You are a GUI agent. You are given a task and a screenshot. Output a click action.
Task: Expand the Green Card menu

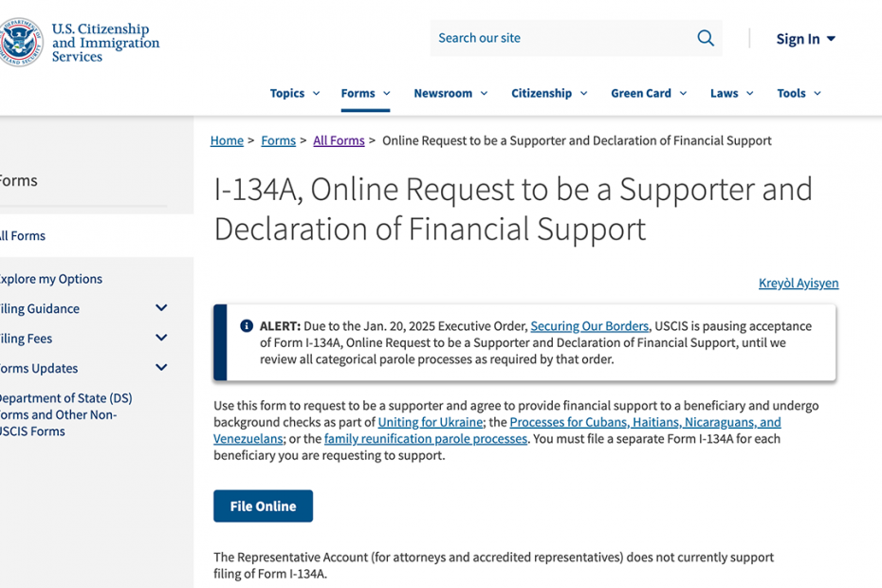tap(649, 93)
